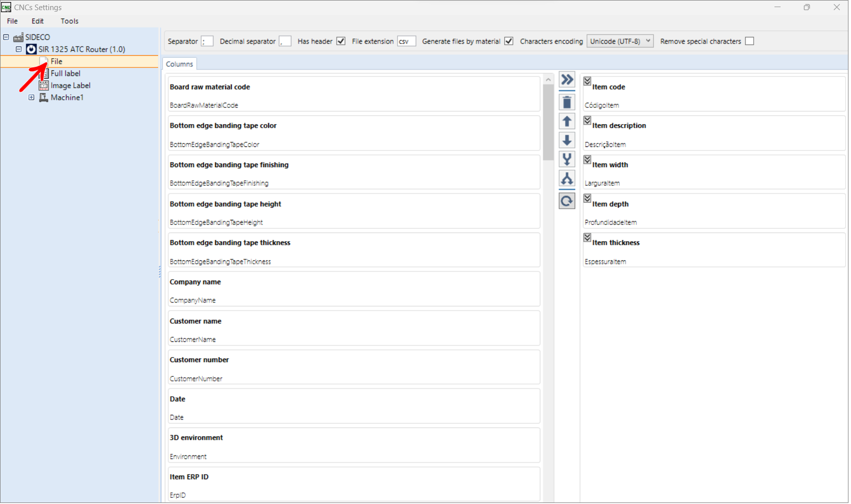The height and width of the screenshot is (504, 851).
Task: Move selected column up with arrow icon
Action: click(x=568, y=122)
